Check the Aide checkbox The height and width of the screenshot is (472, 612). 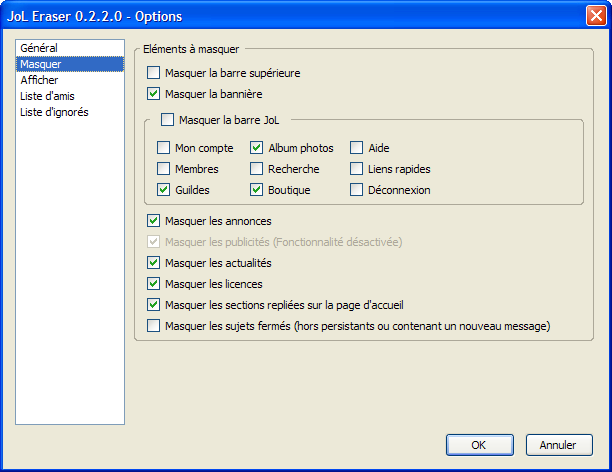(x=356, y=148)
